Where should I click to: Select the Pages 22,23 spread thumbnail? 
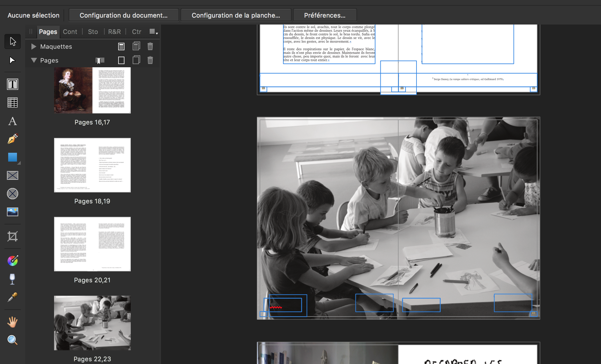[92, 323]
